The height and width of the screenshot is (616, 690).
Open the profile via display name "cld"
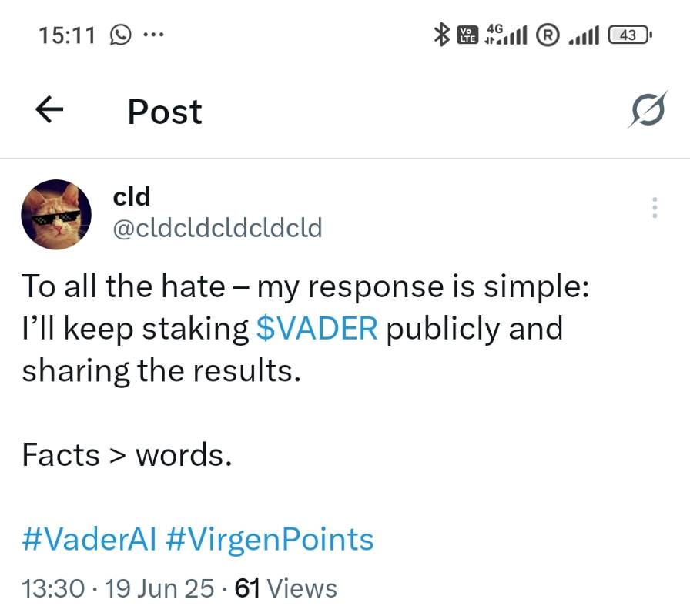click(132, 197)
